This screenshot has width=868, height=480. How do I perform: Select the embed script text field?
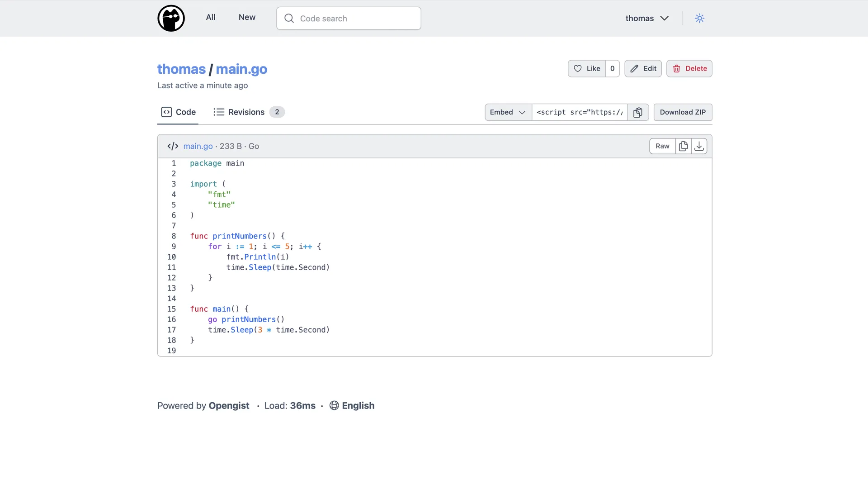[x=580, y=112]
